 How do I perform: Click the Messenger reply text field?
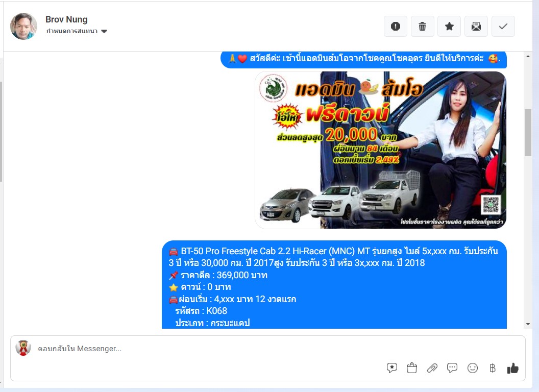204,349
